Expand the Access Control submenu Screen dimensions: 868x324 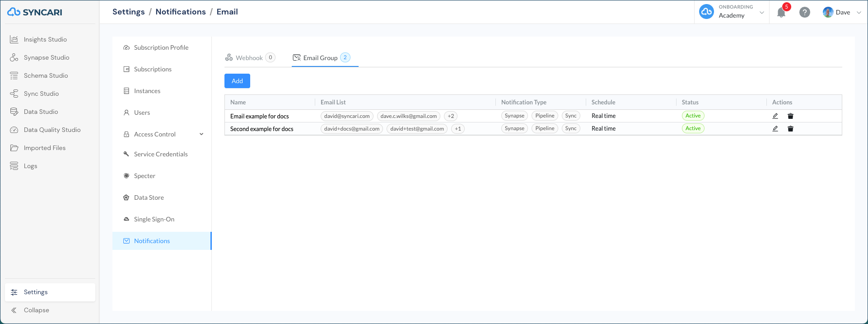(x=201, y=134)
